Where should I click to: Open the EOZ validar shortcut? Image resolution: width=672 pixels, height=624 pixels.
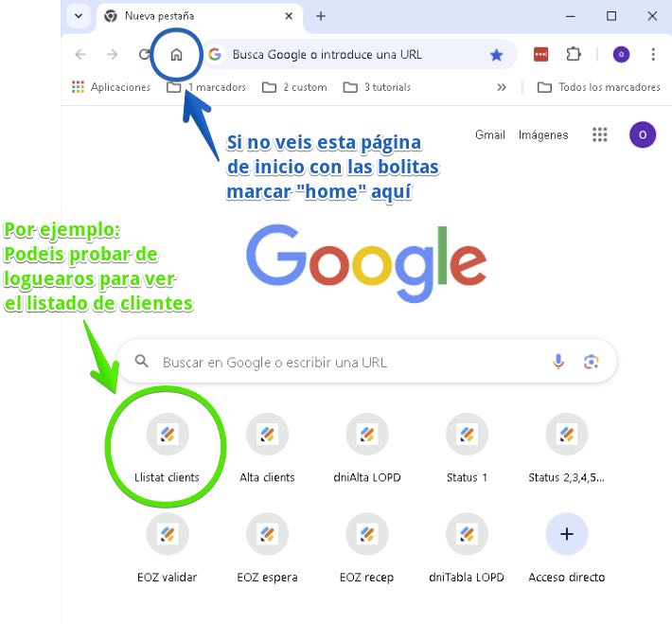(168, 548)
